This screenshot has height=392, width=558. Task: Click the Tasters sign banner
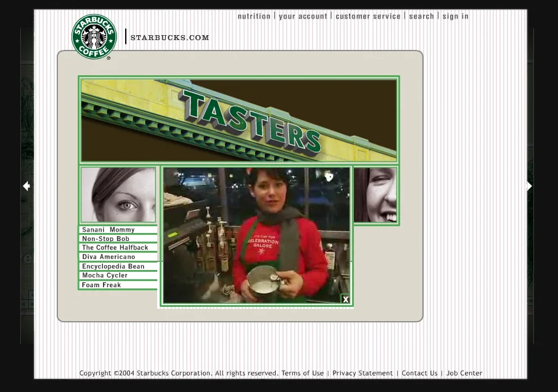point(239,120)
